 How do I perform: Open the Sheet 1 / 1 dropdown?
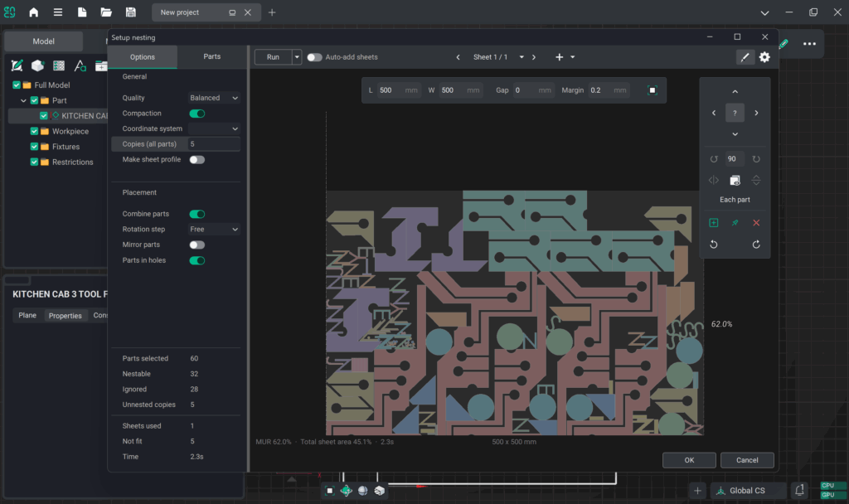[522, 57]
